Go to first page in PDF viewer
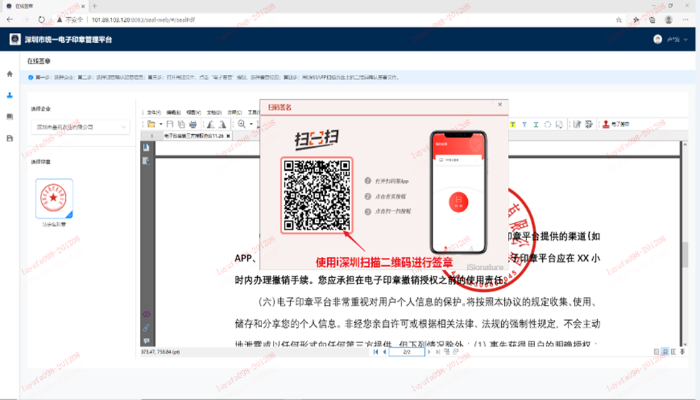The image size is (700, 400). [x=375, y=352]
